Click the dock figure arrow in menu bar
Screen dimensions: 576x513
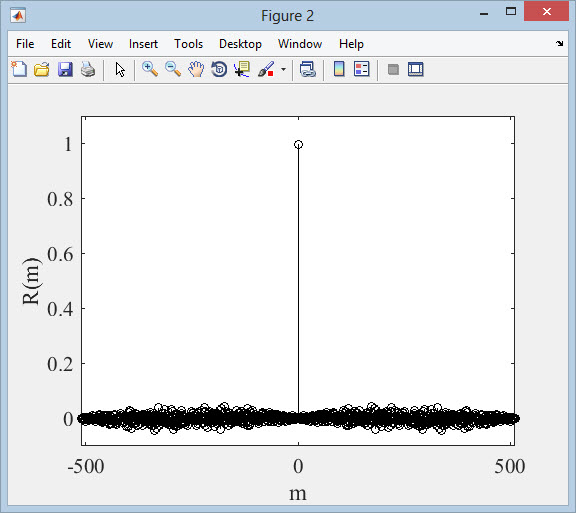point(559,44)
